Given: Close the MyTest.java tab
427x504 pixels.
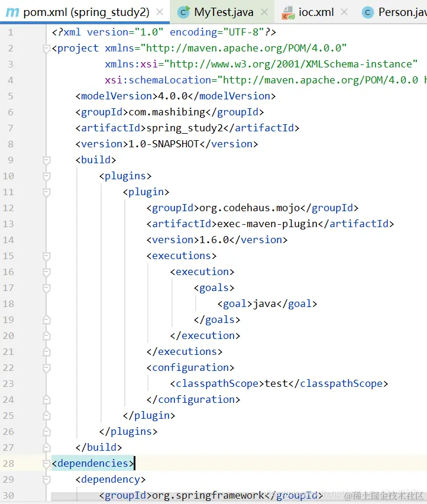Looking at the screenshot, I should click(264, 12).
